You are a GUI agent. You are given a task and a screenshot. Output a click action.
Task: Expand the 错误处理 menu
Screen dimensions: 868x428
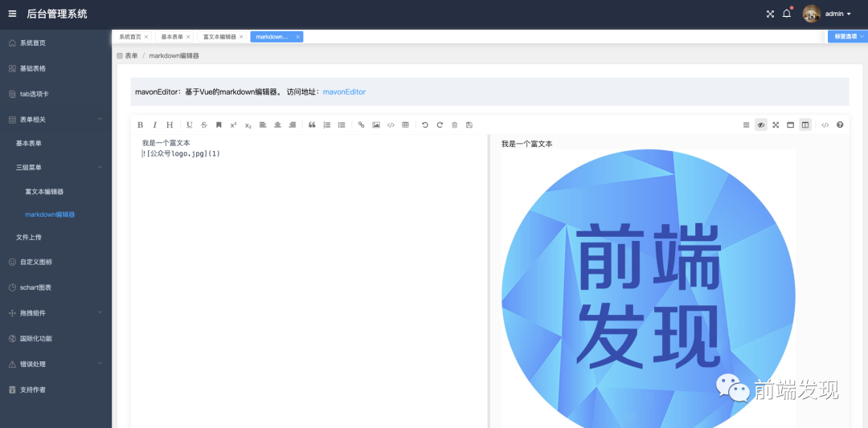[55, 364]
